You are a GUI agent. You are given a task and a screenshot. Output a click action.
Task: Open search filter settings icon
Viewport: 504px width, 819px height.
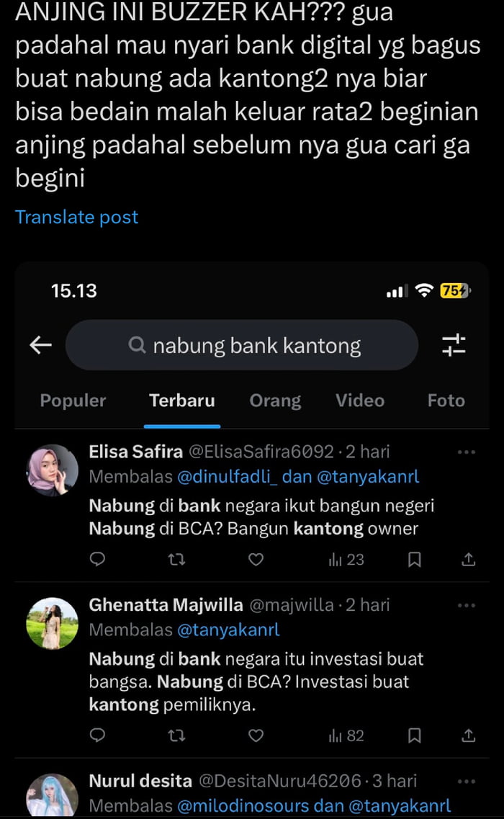coord(454,345)
